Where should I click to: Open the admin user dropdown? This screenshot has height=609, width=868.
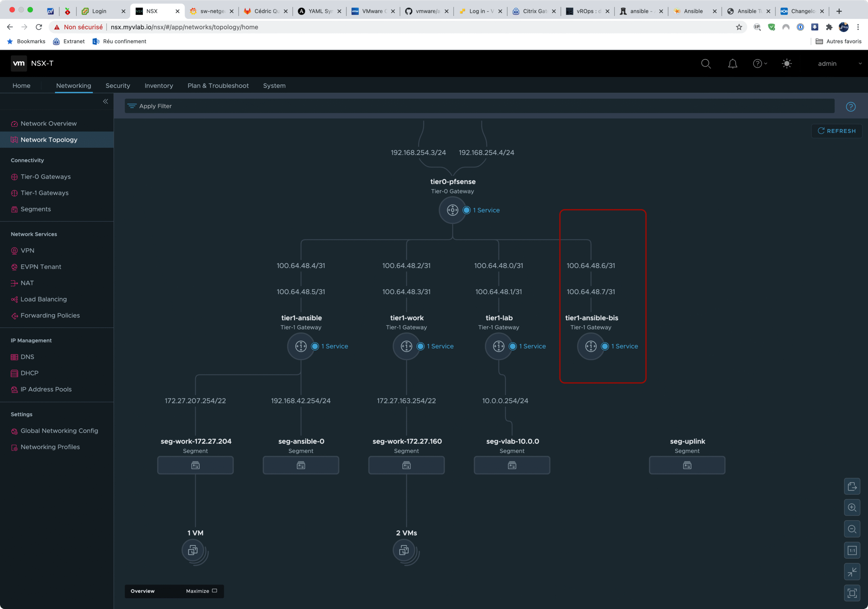[x=839, y=63]
